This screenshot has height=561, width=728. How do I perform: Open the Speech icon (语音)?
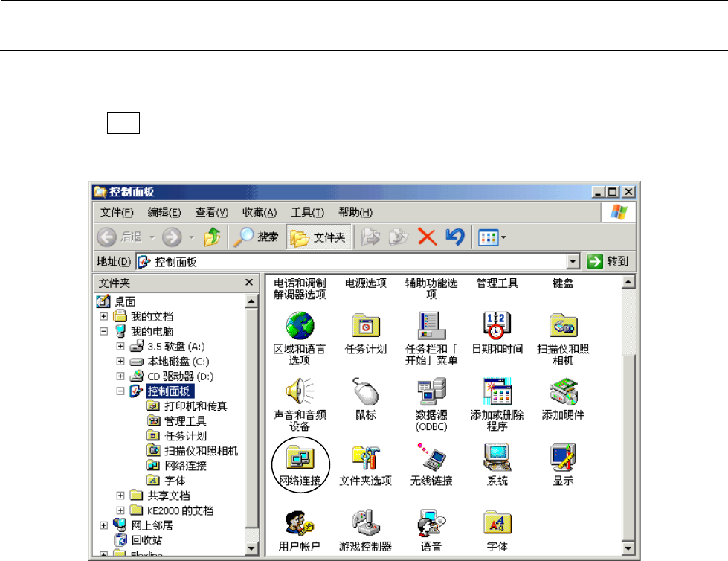coord(431,531)
